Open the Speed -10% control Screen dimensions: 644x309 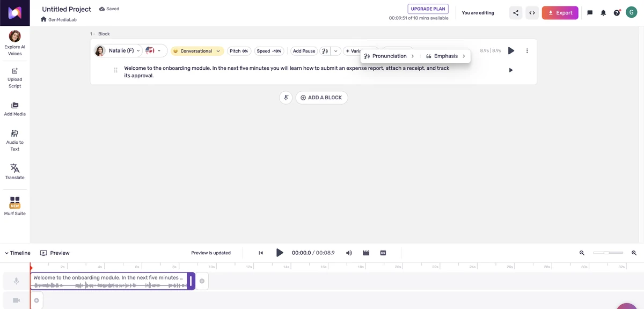[x=269, y=51]
